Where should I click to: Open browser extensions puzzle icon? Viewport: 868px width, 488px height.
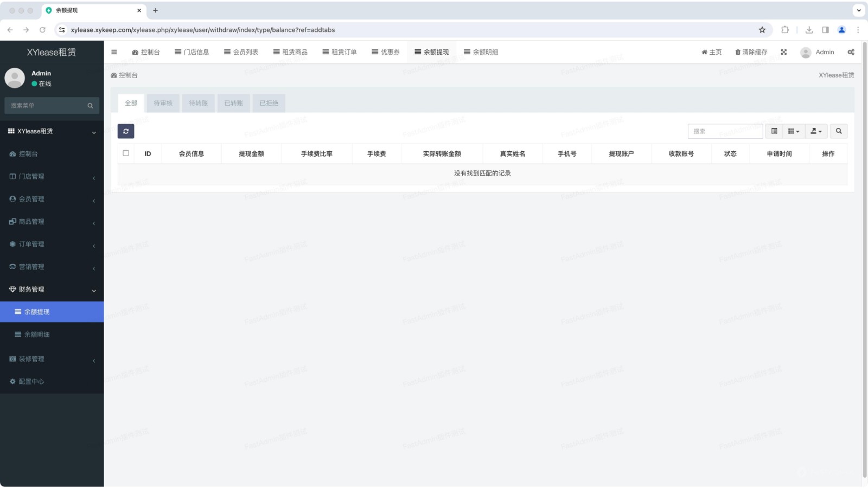click(x=785, y=30)
